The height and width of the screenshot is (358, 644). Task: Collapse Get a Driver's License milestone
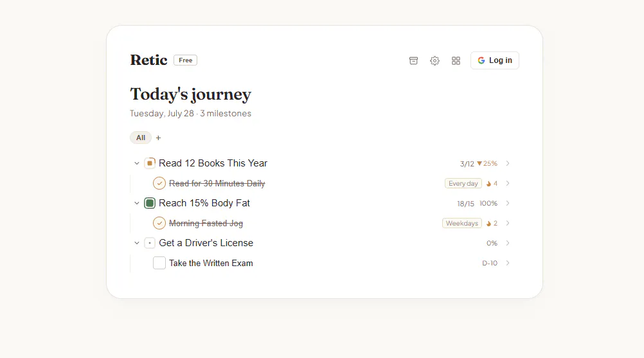tap(137, 243)
